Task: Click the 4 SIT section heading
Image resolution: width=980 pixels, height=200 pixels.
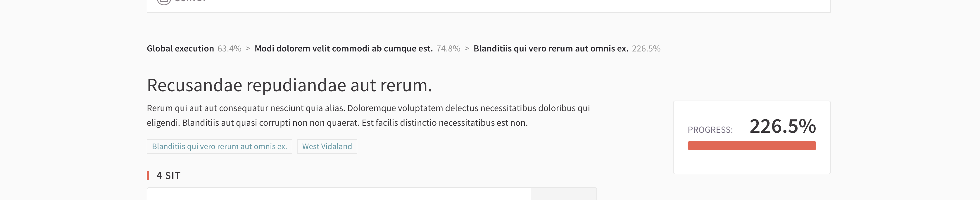Action: point(168,176)
